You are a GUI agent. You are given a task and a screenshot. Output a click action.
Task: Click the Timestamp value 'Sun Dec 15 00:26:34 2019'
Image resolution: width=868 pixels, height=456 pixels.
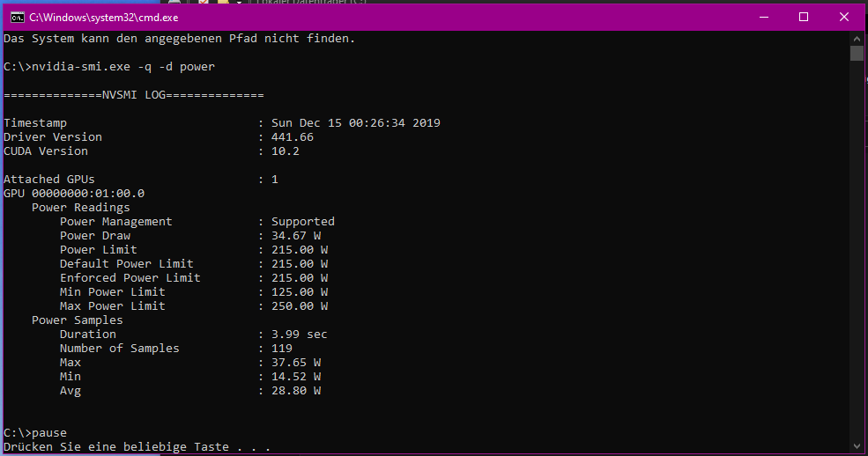355,123
